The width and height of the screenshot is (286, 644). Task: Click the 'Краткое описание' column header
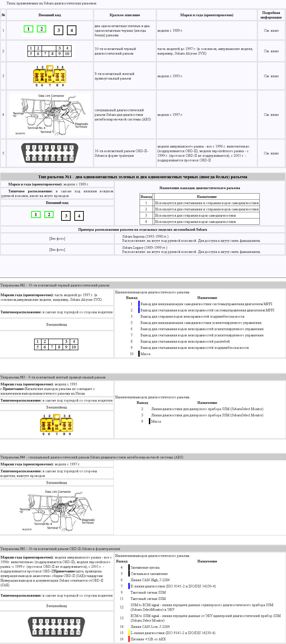click(125, 15)
